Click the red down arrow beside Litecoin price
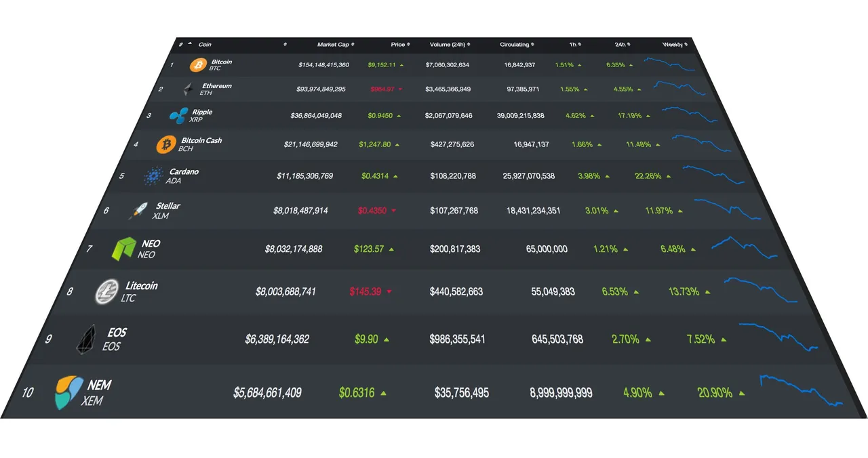Image resolution: width=868 pixels, height=458 pixels. tap(389, 292)
